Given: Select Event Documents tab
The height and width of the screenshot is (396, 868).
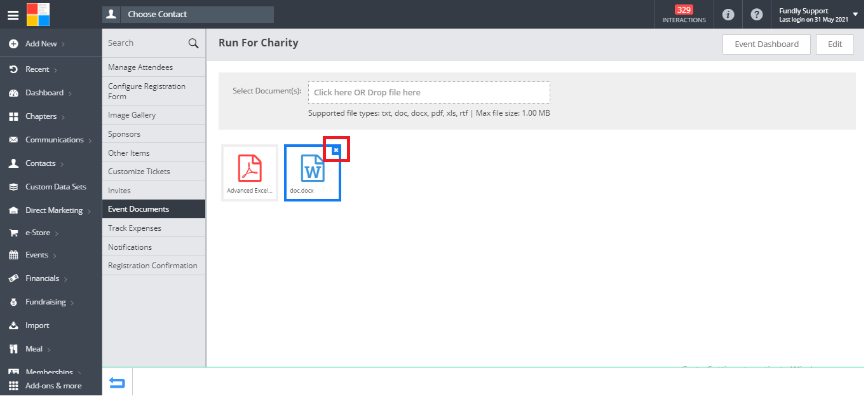Looking at the screenshot, I should click(x=154, y=209).
